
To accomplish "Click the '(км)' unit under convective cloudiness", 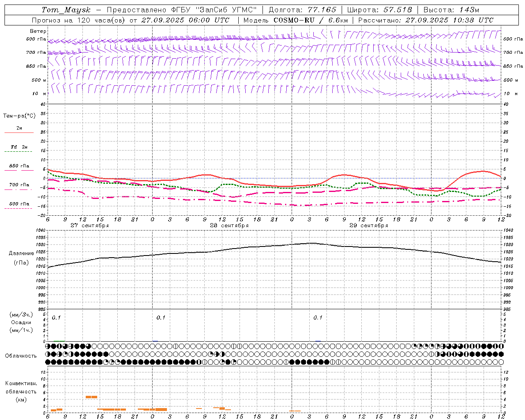I will (21, 399).
